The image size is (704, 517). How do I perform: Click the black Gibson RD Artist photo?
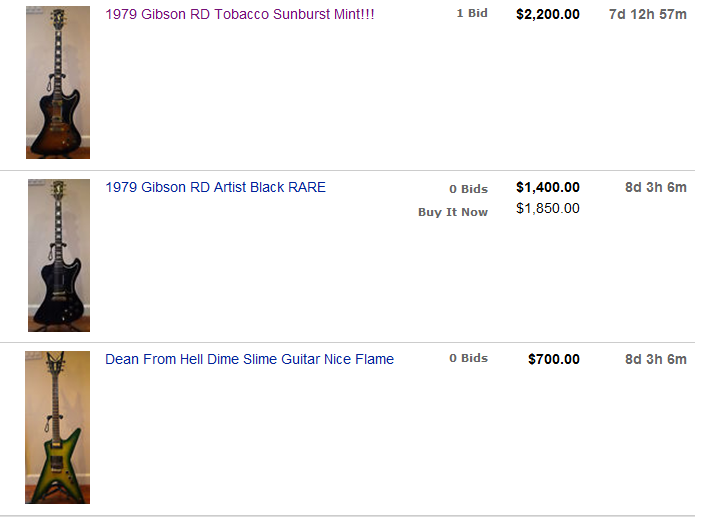tap(58, 255)
